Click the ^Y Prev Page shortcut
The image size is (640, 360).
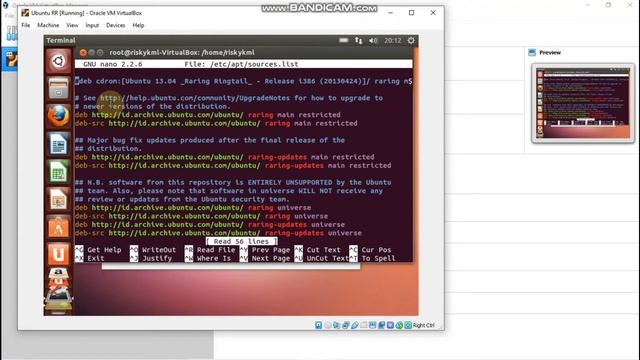pos(265,250)
